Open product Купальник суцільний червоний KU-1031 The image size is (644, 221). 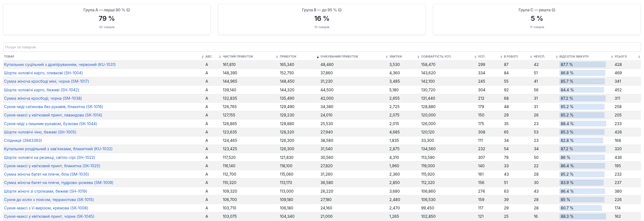60,65
